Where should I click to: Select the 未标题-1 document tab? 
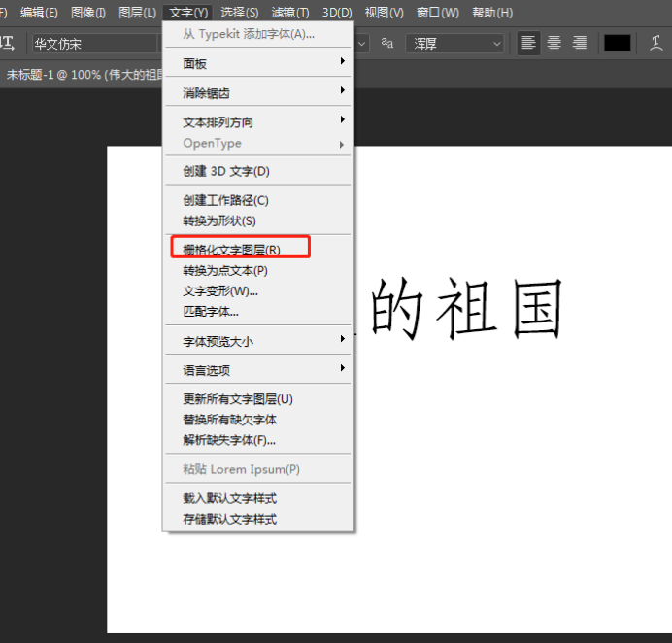point(84,75)
